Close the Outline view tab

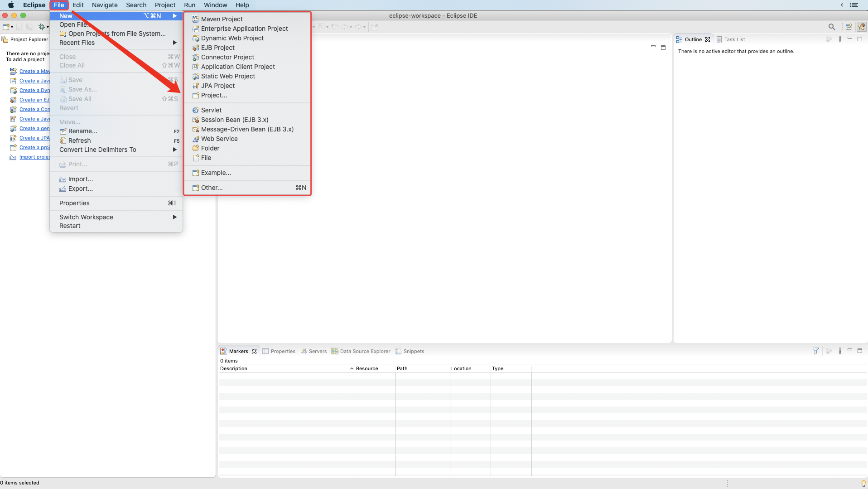(708, 39)
